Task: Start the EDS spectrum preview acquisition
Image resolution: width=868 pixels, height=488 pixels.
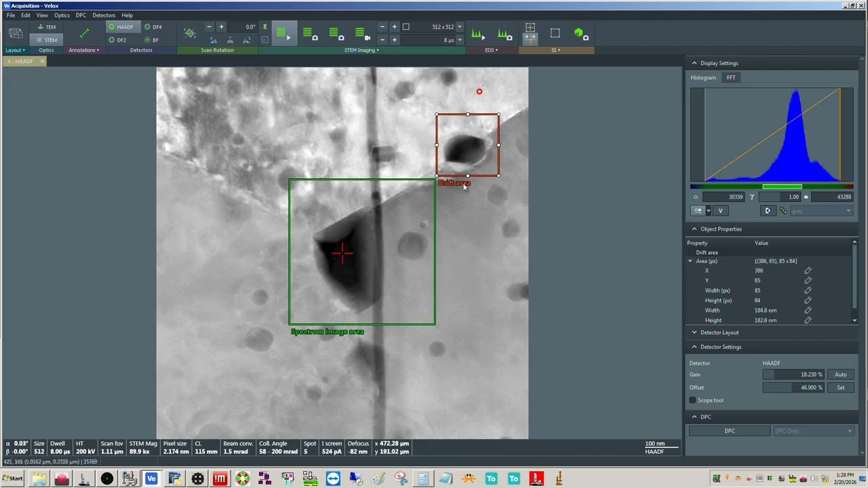Action: tap(479, 35)
